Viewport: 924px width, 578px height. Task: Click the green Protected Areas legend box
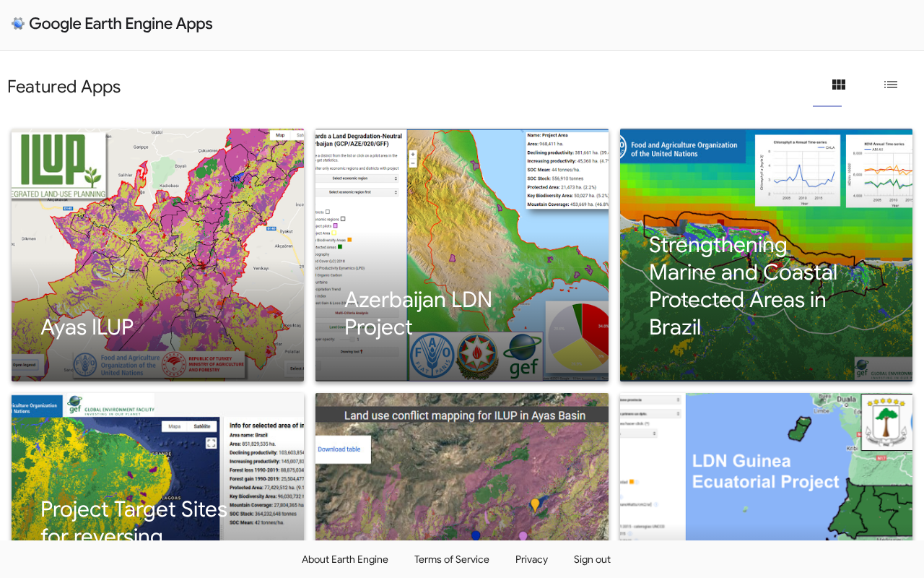click(x=339, y=247)
